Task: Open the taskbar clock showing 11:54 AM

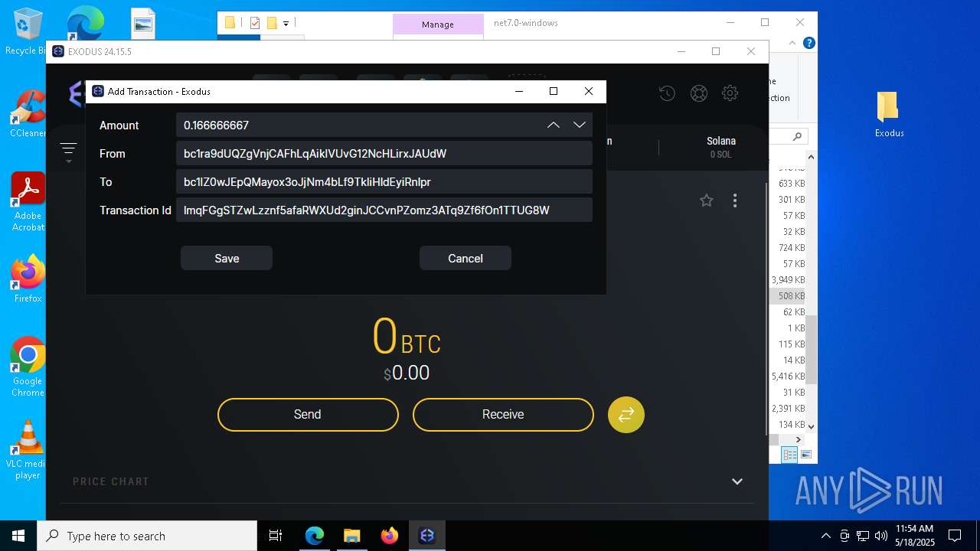Action: 915,536
